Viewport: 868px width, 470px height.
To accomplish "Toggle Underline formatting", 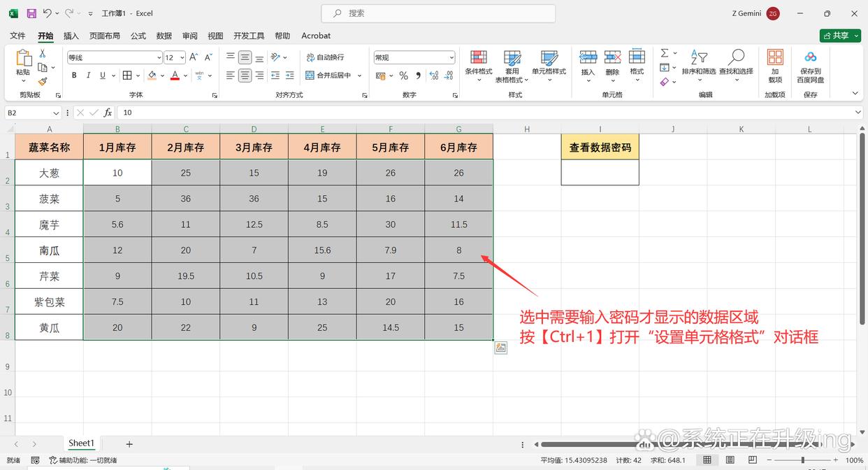I will pyautogui.click(x=103, y=76).
